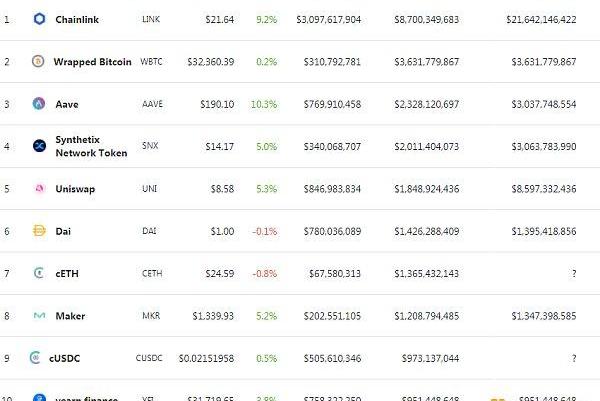Select the MKR ticker symbol

click(152, 316)
